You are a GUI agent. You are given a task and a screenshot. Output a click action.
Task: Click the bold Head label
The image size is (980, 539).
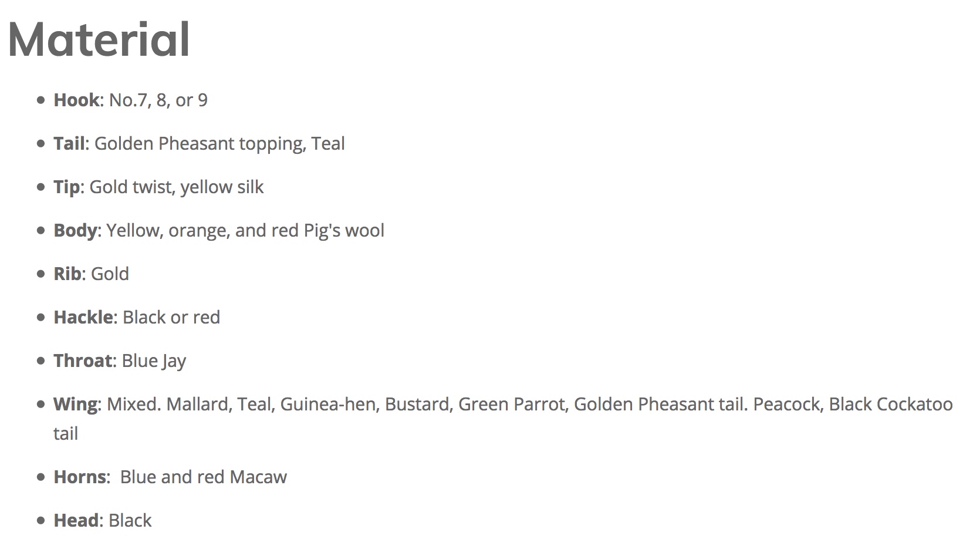coord(76,520)
